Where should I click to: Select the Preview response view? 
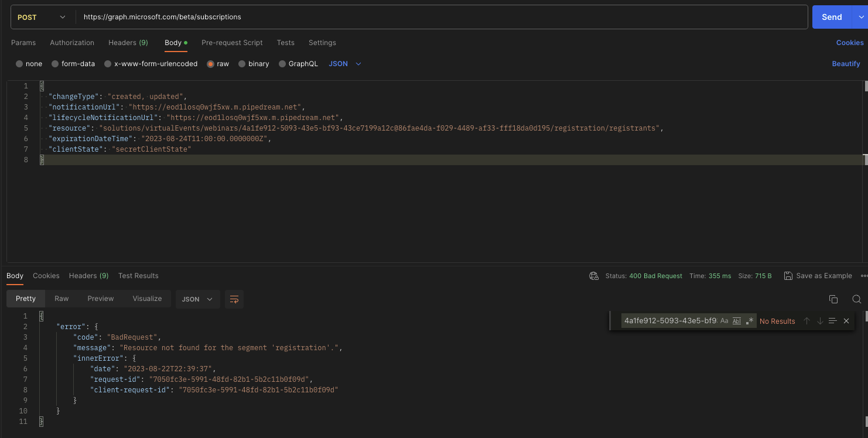(101, 299)
